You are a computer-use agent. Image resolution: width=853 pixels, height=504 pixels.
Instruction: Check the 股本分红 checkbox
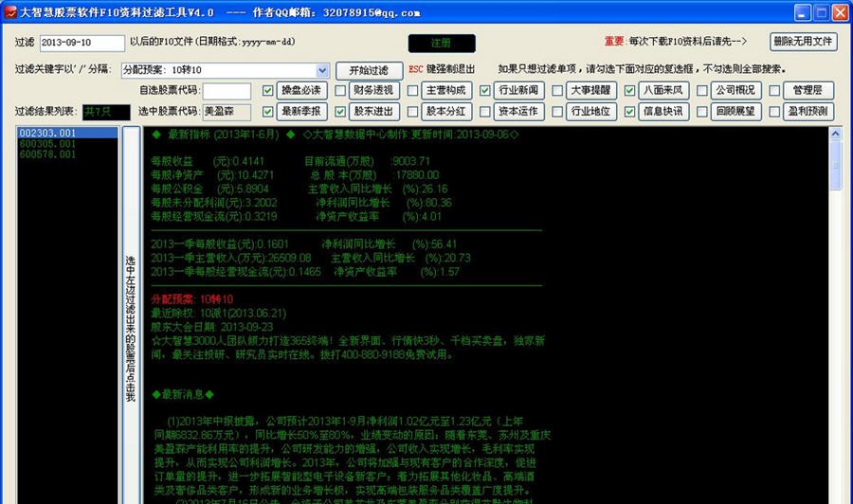pyautogui.click(x=412, y=112)
